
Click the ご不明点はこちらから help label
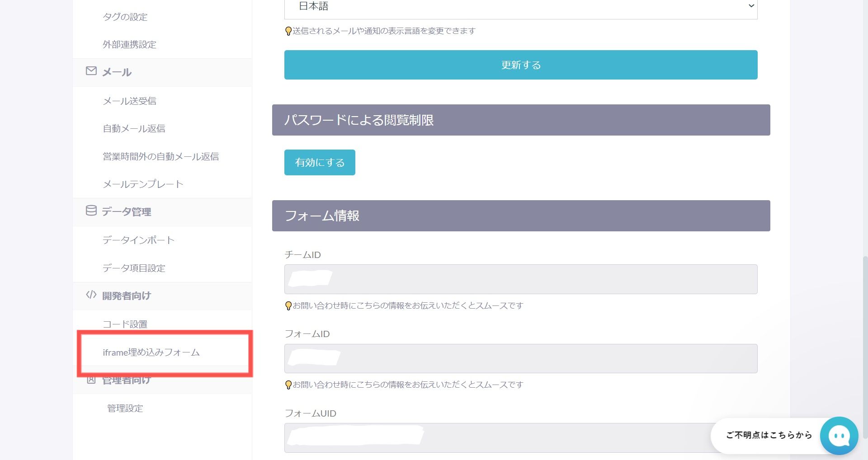[x=769, y=435]
